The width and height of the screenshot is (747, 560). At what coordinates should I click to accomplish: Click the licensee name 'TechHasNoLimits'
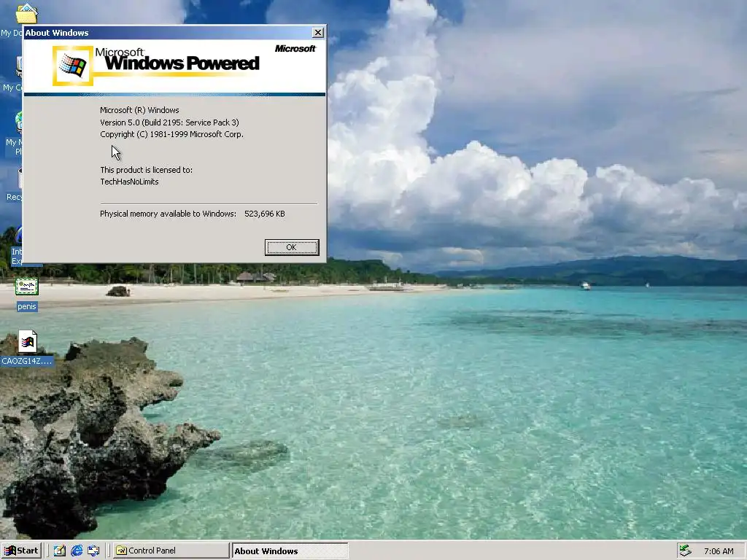tap(129, 182)
